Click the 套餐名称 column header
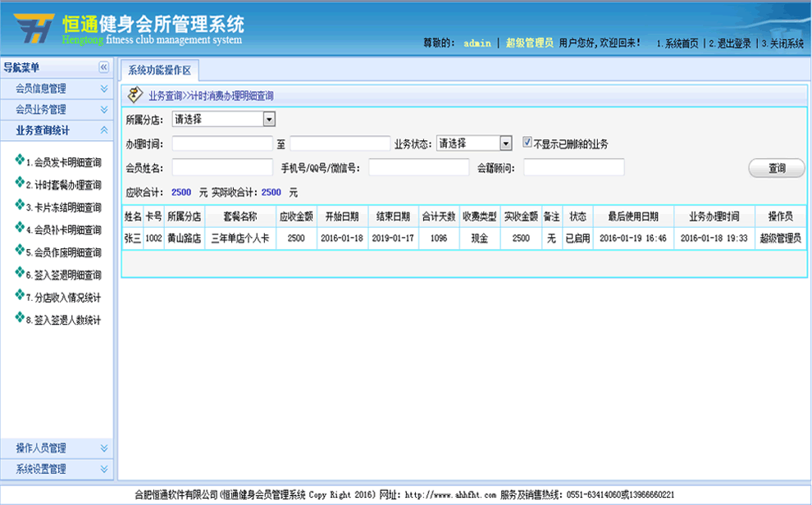Screen dimensions: 812x505 pyautogui.click(x=240, y=216)
